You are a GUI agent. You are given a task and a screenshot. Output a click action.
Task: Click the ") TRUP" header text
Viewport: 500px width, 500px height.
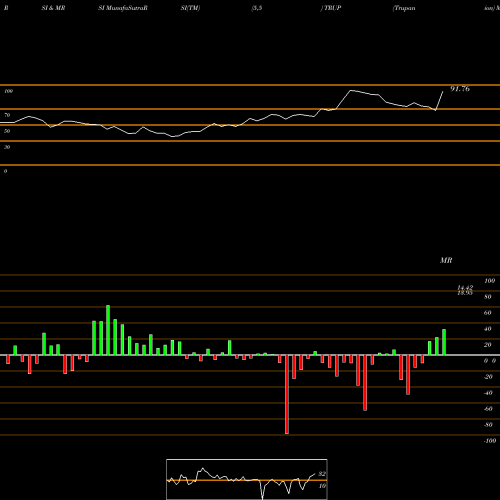331,8
